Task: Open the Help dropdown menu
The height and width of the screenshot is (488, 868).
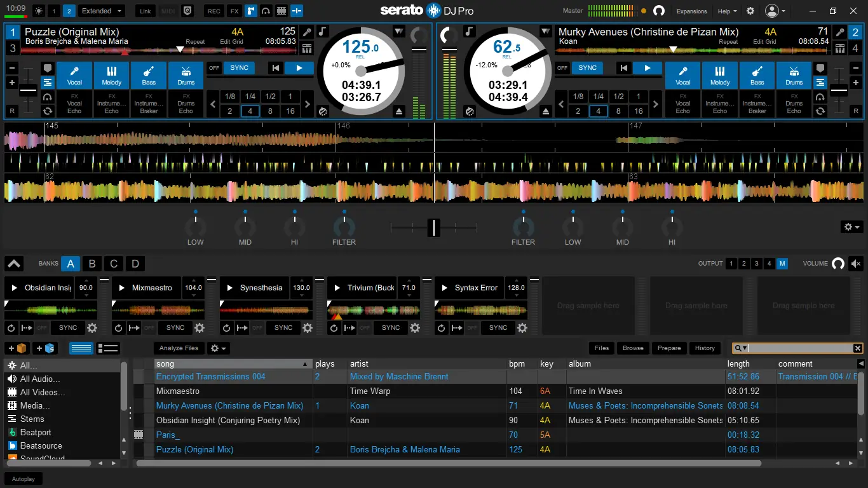Action: click(727, 11)
